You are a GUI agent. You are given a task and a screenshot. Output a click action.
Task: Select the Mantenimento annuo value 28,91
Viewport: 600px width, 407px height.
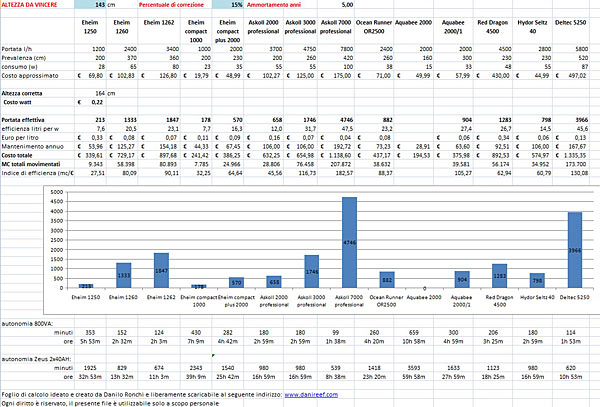pyautogui.click(x=414, y=146)
